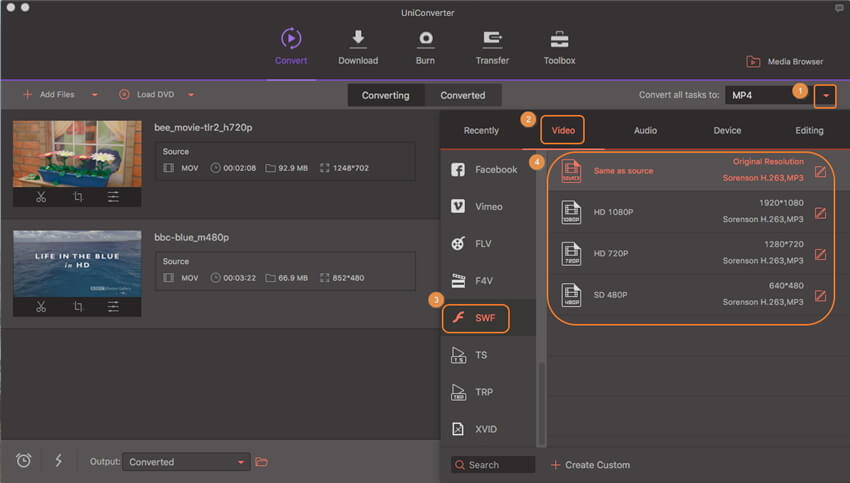This screenshot has width=850, height=483.
Task: Click Add Files button
Action: [49, 94]
